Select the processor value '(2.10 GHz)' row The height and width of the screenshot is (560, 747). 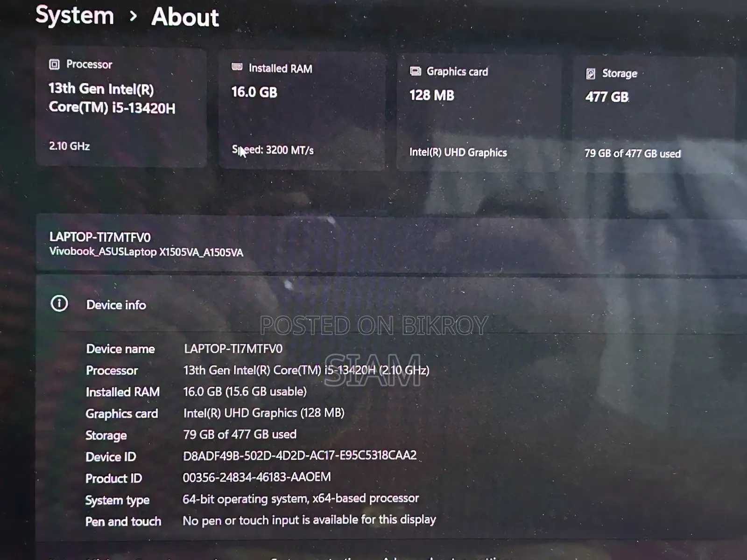coord(306,371)
